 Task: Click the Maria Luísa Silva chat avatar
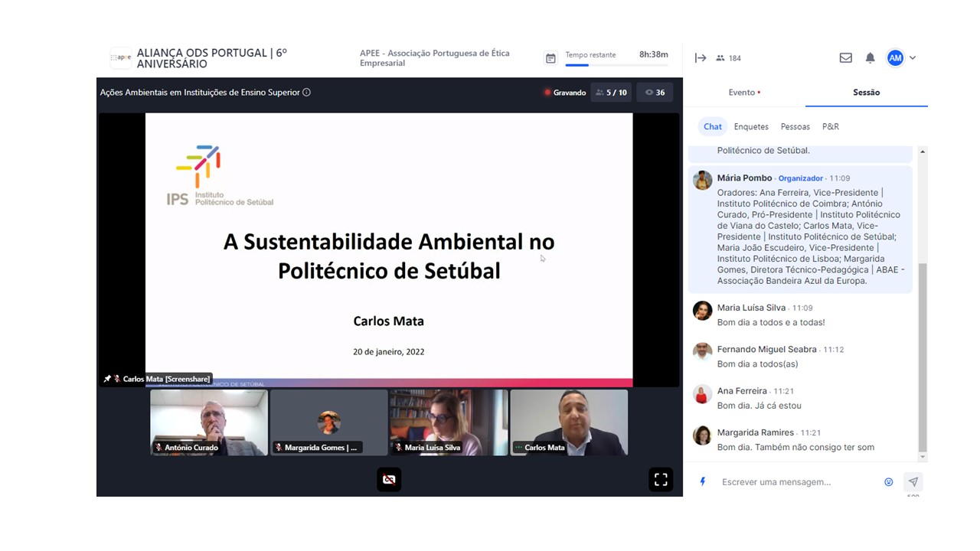click(703, 310)
